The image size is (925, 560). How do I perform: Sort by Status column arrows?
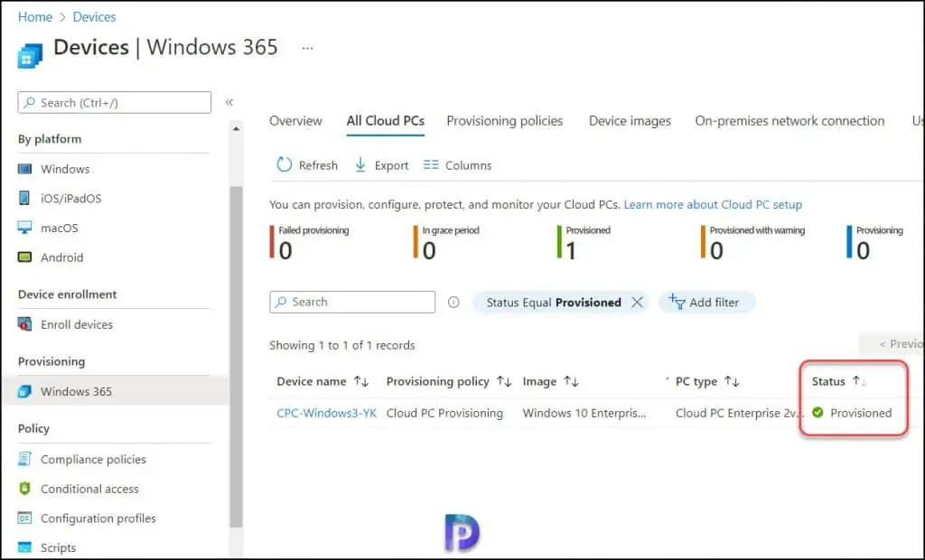pyautogui.click(x=860, y=381)
